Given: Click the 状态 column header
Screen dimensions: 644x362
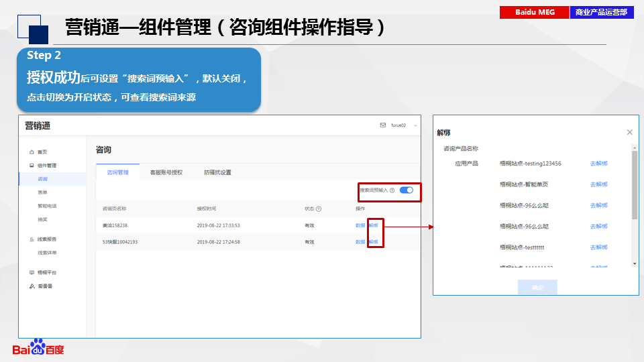Looking at the screenshot, I should (309, 209).
